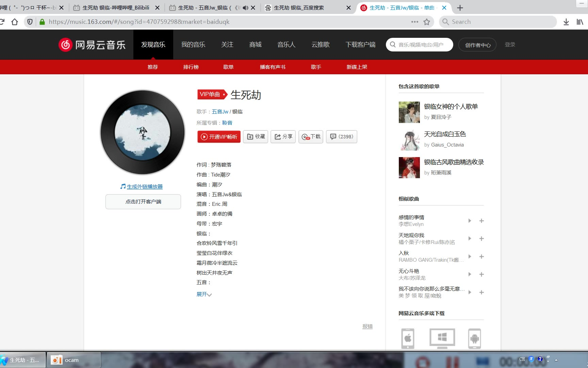Viewport: 588px width, 368px height.
Task: Click the iPhone client download icon
Action: coord(408,338)
